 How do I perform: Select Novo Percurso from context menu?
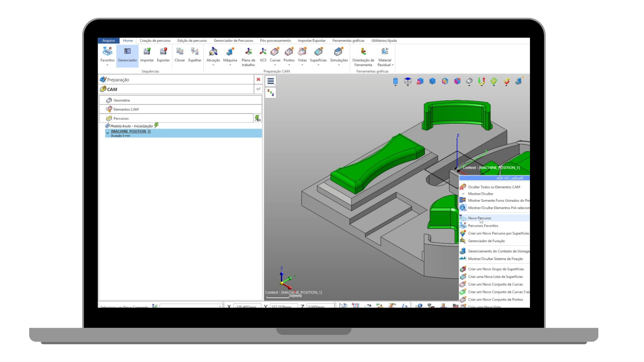coord(479,218)
